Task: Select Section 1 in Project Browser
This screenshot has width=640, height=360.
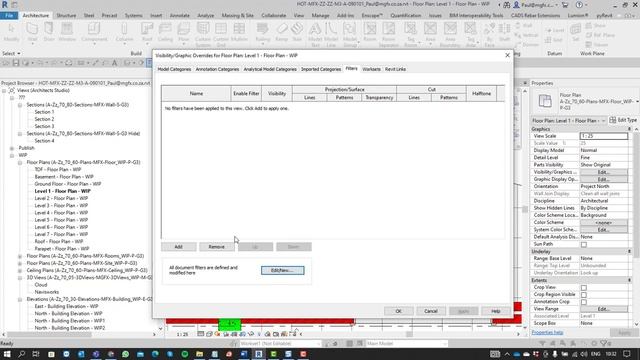Action: [x=44, y=112]
